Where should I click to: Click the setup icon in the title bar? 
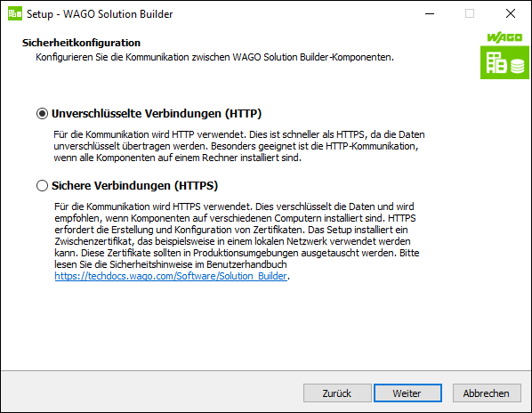(15, 13)
